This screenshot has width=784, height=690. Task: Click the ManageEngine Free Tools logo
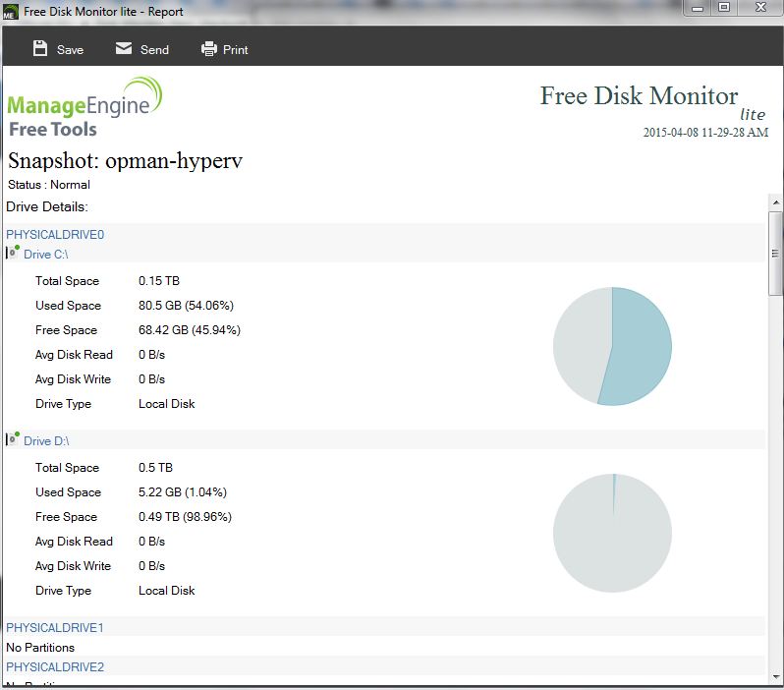tap(84, 107)
